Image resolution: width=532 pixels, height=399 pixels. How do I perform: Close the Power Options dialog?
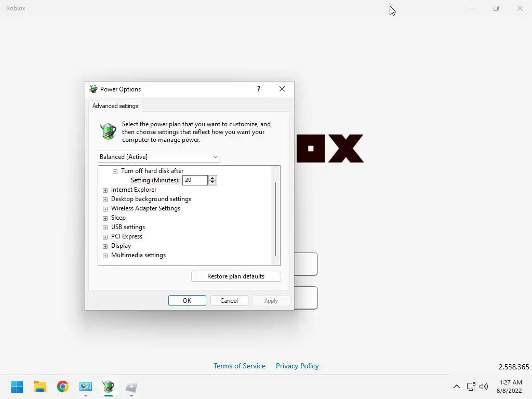click(x=282, y=89)
